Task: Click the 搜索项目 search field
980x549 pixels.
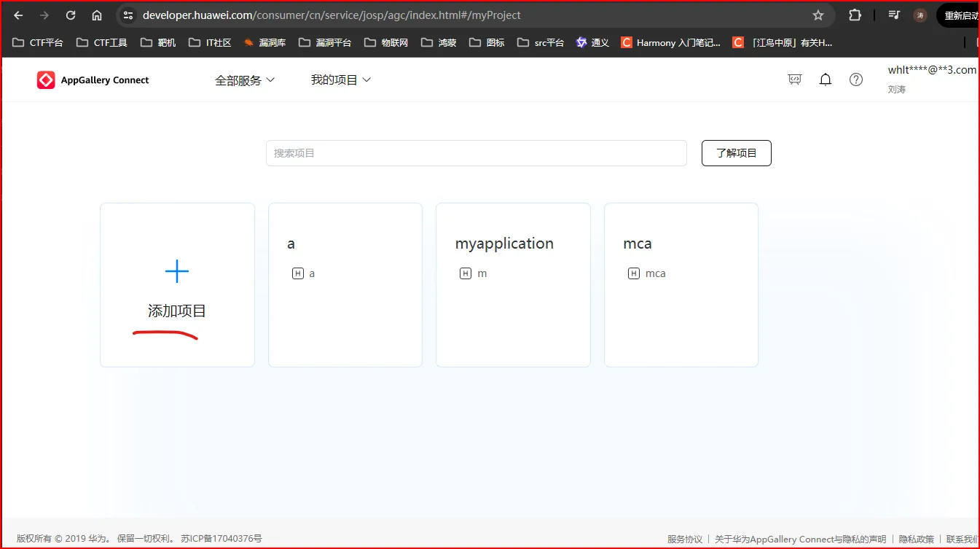Action: click(477, 153)
